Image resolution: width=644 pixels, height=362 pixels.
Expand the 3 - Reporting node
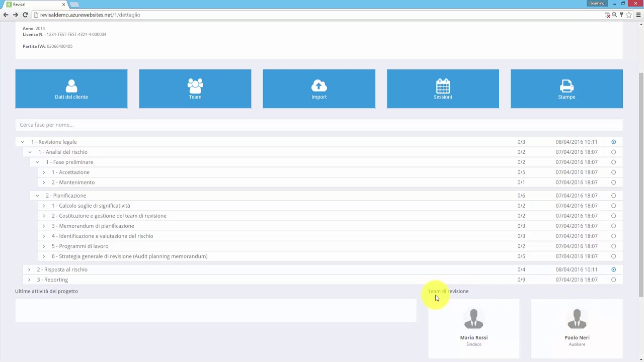[x=29, y=280]
